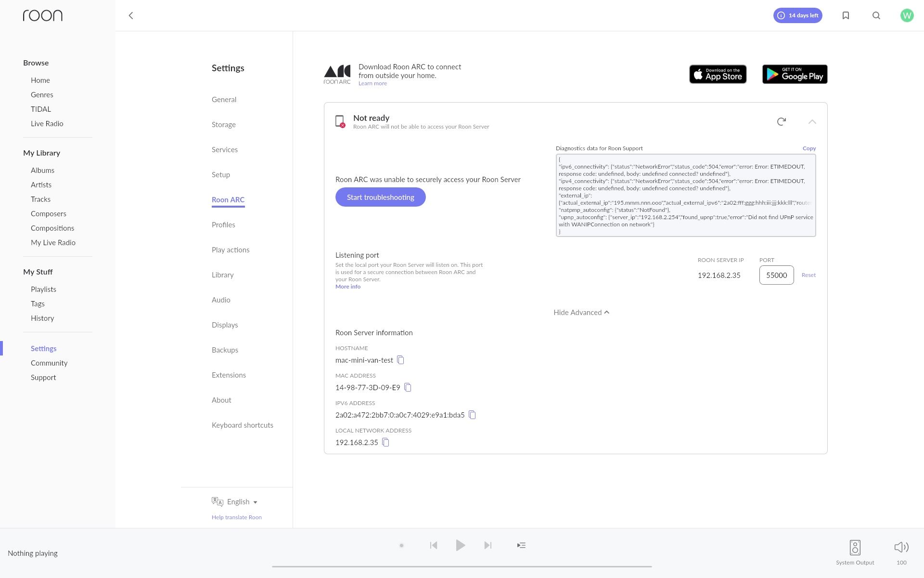This screenshot has height=578, width=924.
Task: Go to Home in sidebar
Action: (x=40, y=80)
